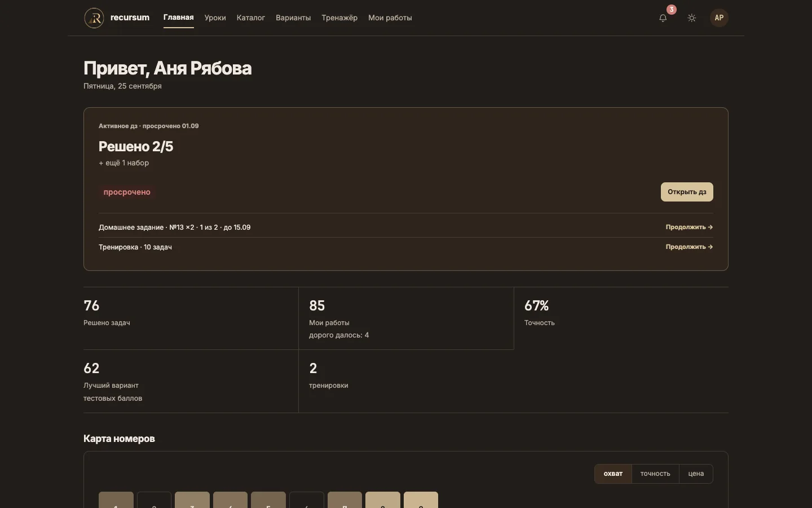Screen dimensions: 812x508
Task: Open the notifications bell
Action: [x=663, y=18]
